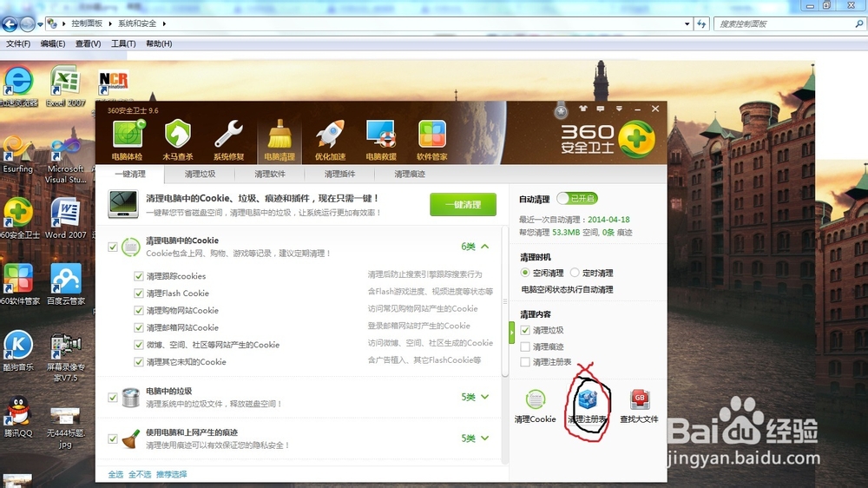This screenshot has width=868, height=488.
Task: Uncheck 清理购物网站Cookie checkbox
Action: coord(139,310)
